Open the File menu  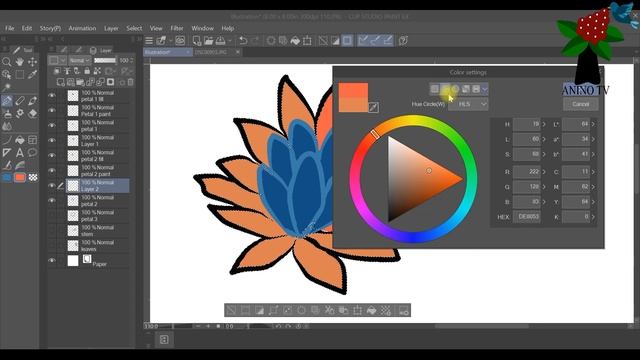(x=9, y=28)
